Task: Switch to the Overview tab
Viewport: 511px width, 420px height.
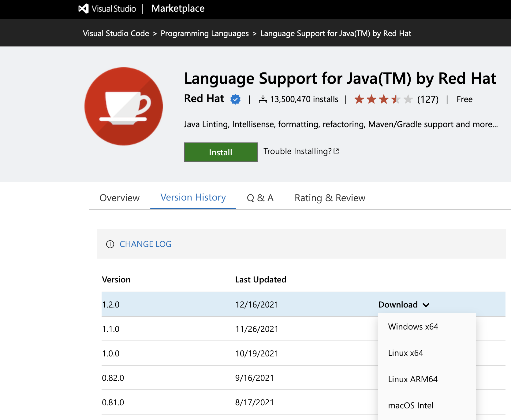Action: [x=119, y=198]
